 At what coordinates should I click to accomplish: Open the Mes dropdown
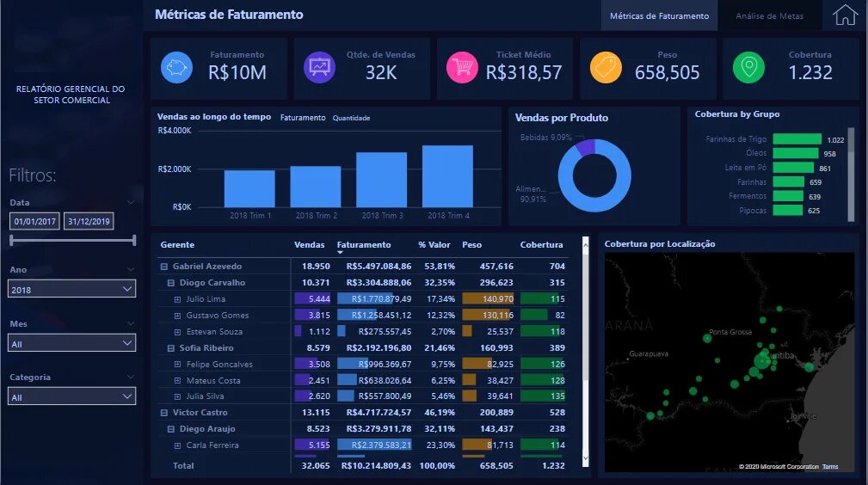point(71,343)
